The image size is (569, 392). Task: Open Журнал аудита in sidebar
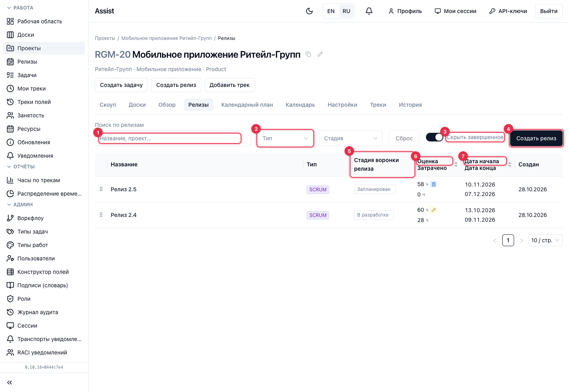(44, 312)
